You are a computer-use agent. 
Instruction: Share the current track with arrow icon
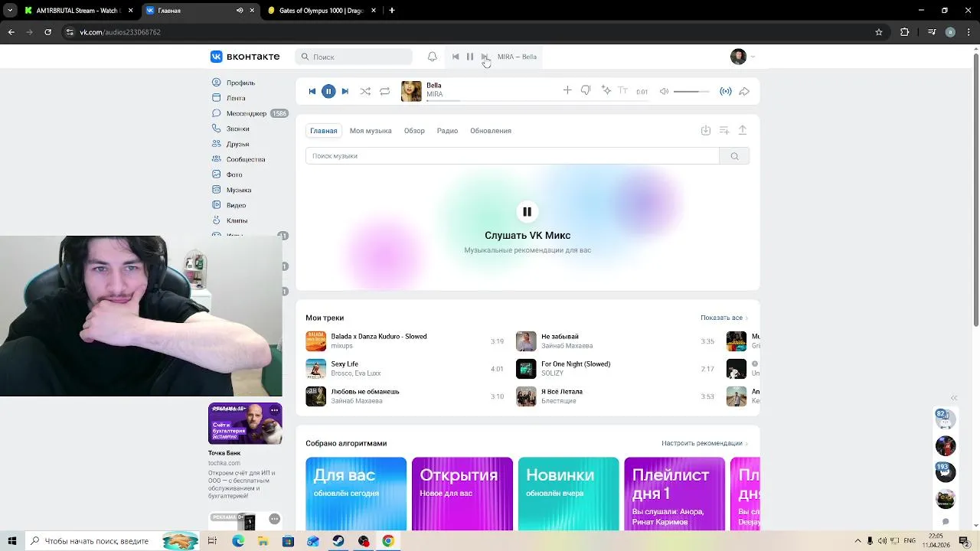[x=744, y=91]
